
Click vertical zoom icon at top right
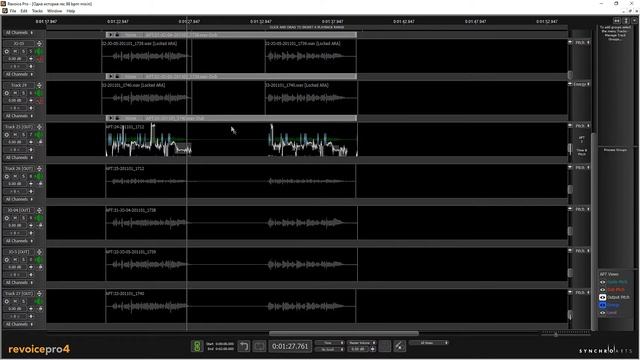[626, 20]
